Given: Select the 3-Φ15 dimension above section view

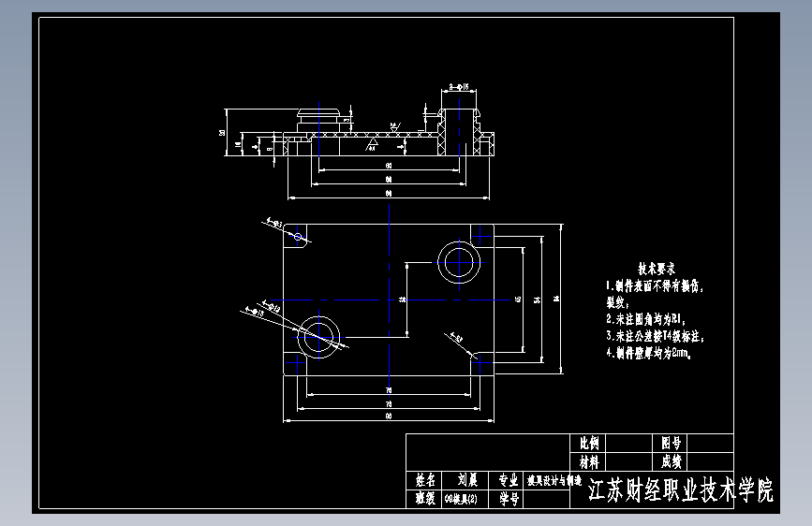Looking at the screenshot, I should [459, 86].
